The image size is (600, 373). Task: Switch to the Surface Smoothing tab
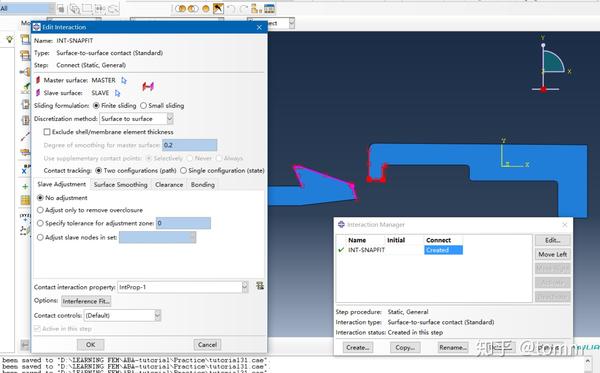121,185
